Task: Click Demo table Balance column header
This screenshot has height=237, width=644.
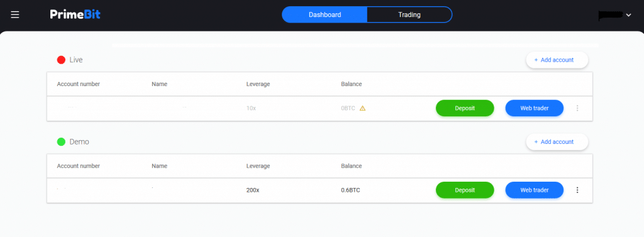Action: click(351, 166)
